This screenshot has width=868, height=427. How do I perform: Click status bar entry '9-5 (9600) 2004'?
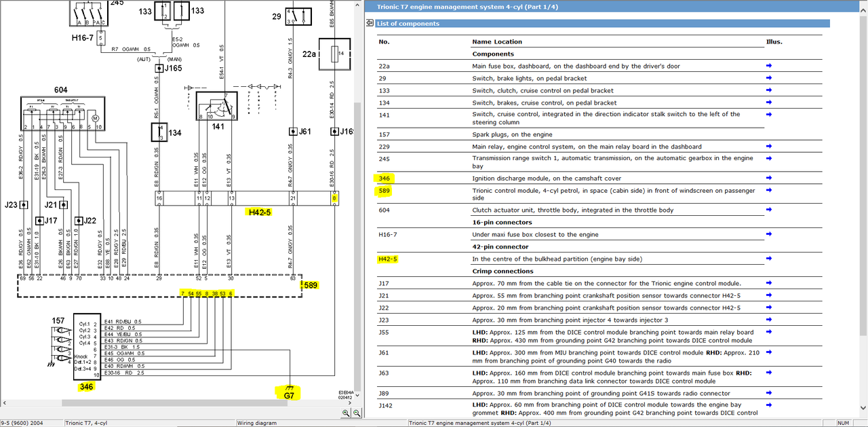(22, 423)
